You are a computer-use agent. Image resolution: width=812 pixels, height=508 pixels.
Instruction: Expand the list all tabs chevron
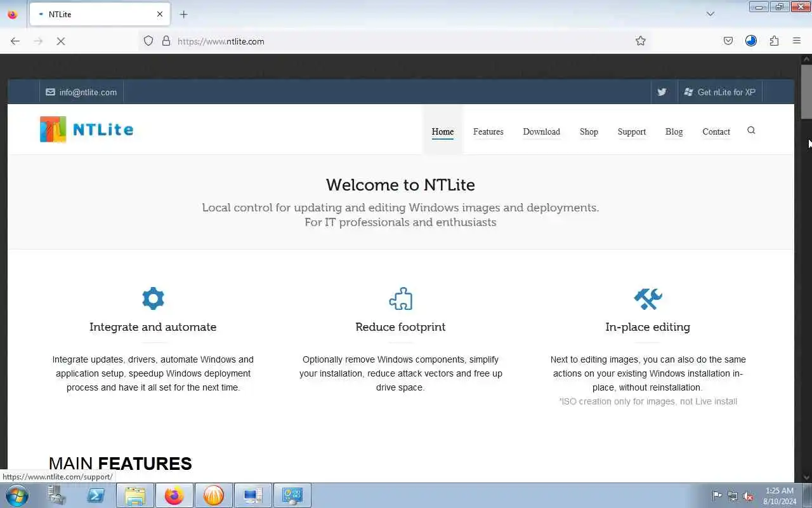coord(710,14)
